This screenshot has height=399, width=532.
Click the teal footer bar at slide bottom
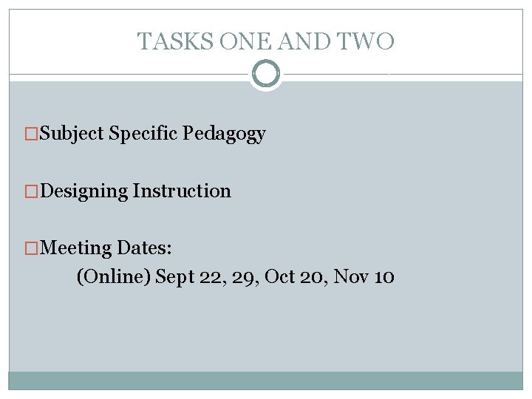265,380
